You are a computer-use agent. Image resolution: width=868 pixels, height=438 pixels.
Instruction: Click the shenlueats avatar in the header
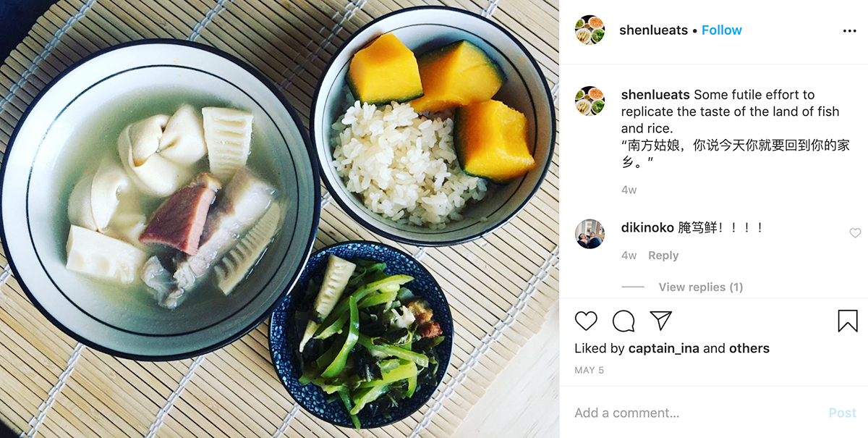point(590,30)
